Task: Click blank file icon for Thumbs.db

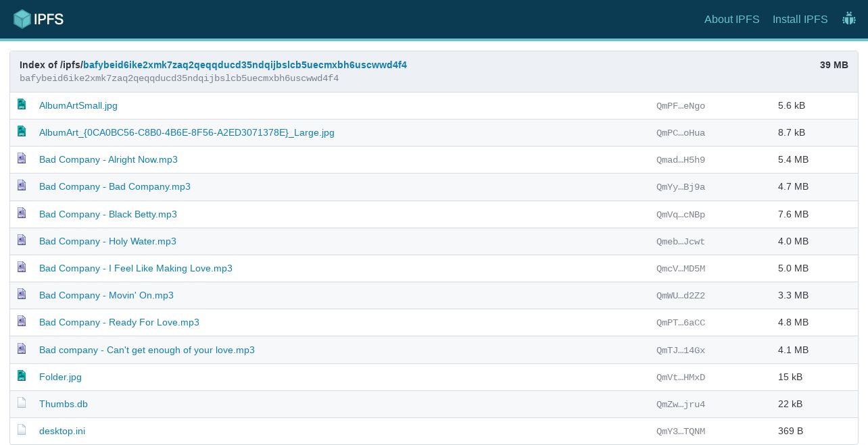Action: 22,403
